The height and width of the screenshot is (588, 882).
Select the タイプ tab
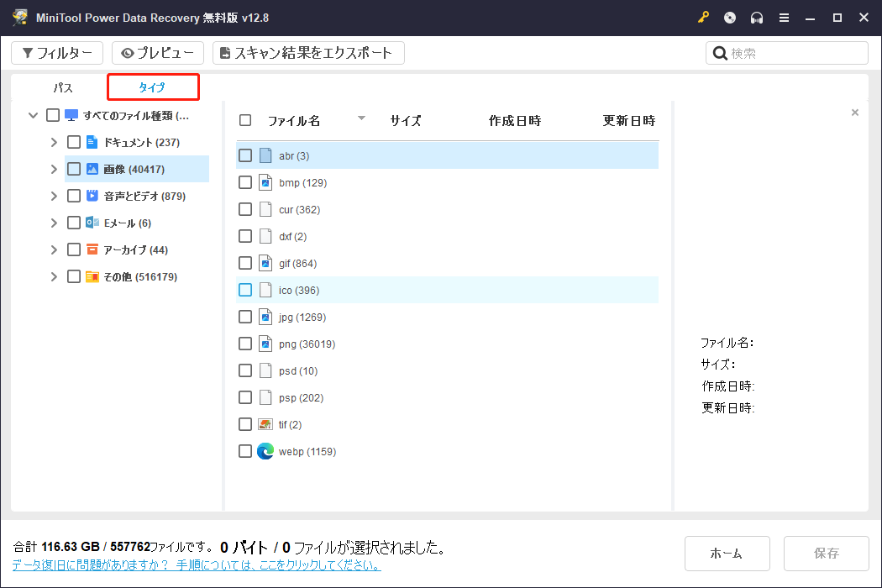tap(152, 87)
